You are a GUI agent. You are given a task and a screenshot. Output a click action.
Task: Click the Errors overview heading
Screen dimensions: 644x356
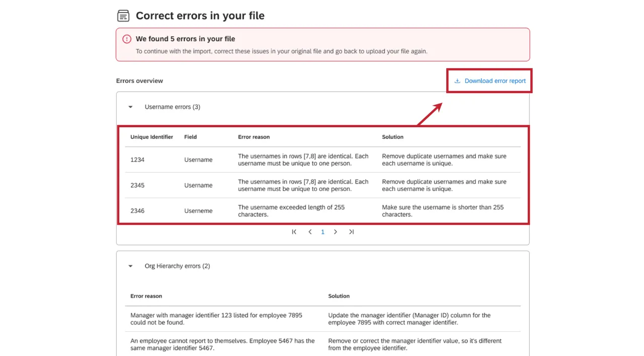click(139, 80)
